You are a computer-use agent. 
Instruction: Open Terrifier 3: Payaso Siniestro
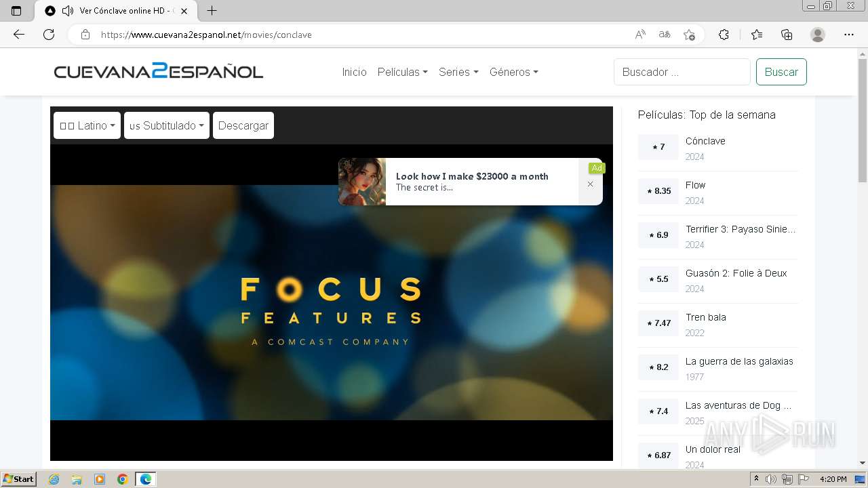pyautogui.click(x=741, y=229)
